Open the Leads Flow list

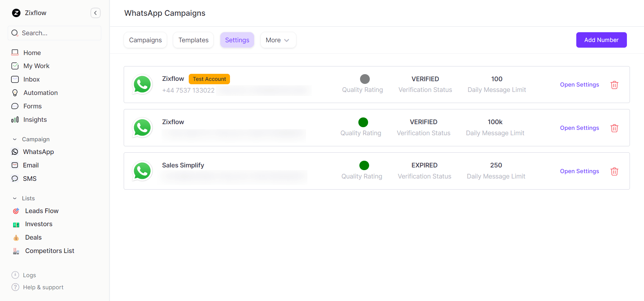pos(42,211)
